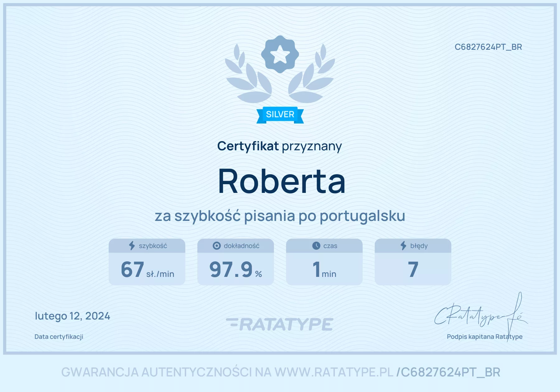
Task: Click the RATATYPE logo at bottom
Action: click(280, 324)
